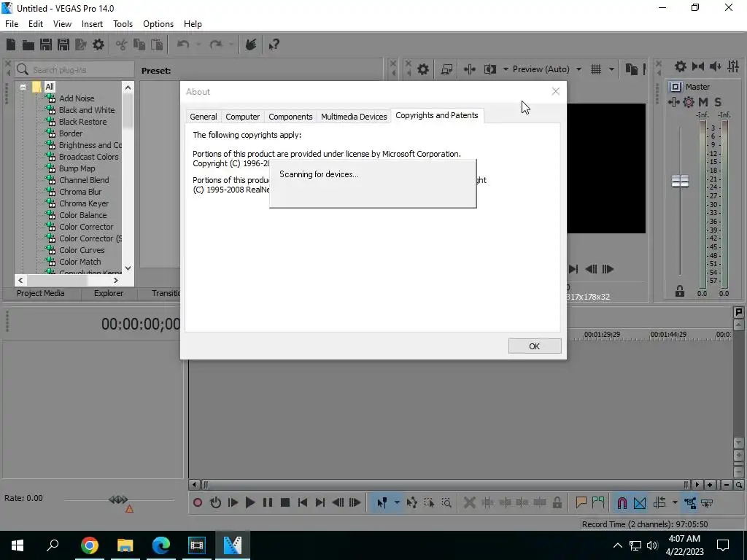747x560 pixels.
Task: Open the Undo history dropdown arrow
Action: pyautogui.click(x=198, y=44)
